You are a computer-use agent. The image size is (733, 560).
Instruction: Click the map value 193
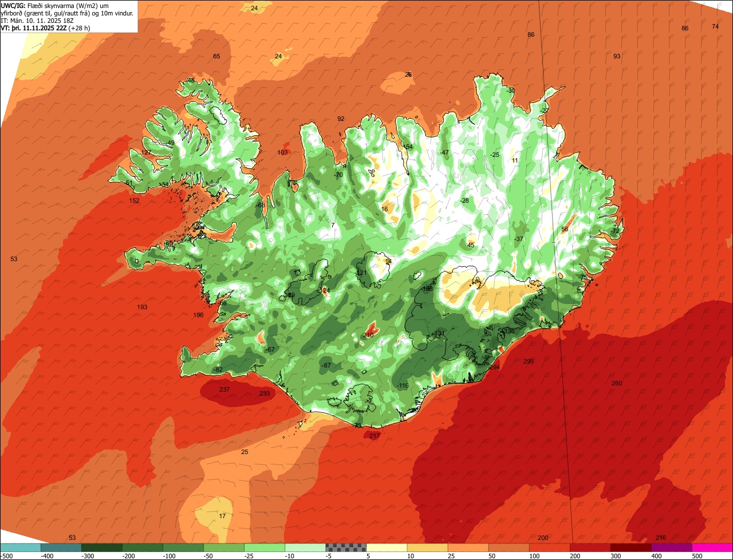point(142,307)
